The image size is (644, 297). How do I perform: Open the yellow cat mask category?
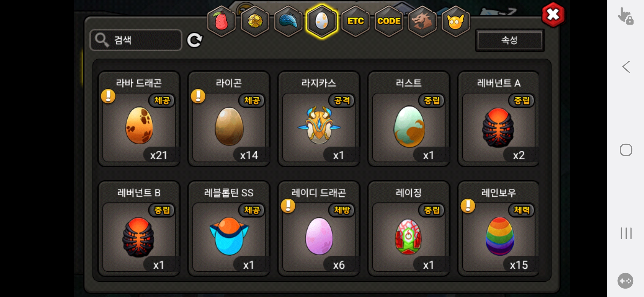(455, 21)
